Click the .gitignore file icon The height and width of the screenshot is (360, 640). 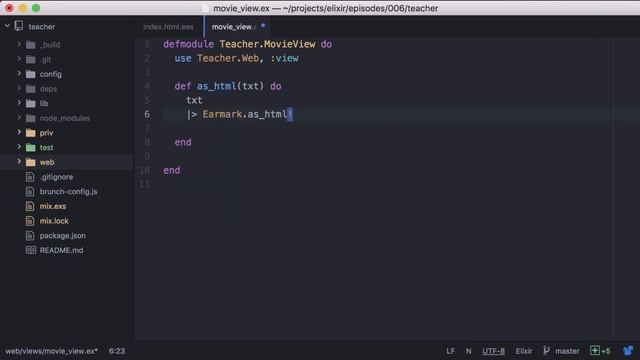tap(30, 177)
